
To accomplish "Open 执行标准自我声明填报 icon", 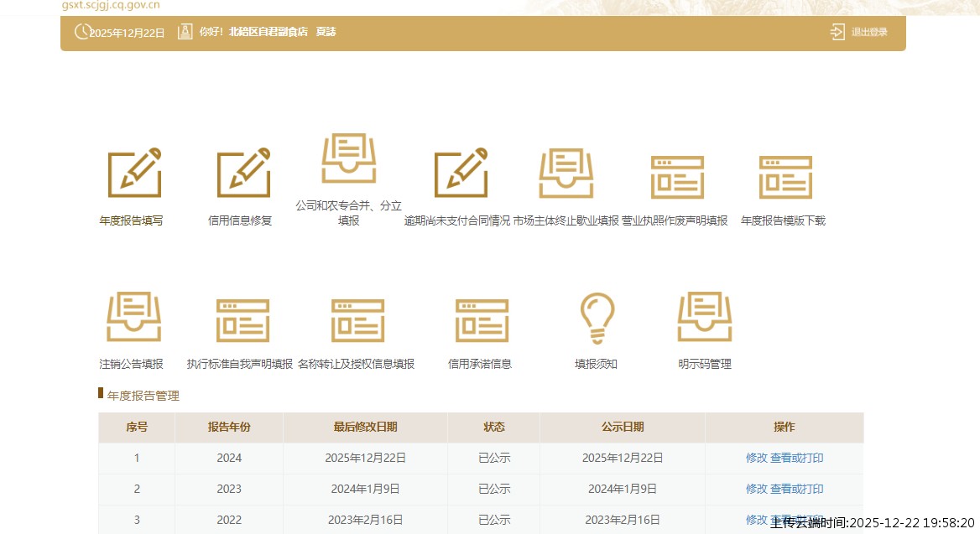I will coord(242,319).
